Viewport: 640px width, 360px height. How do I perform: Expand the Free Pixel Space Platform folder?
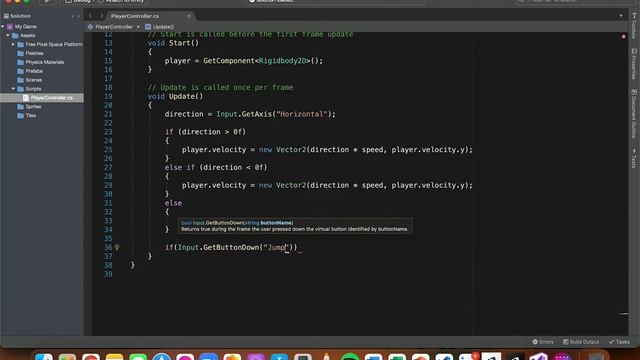click(x=13, y=44)
